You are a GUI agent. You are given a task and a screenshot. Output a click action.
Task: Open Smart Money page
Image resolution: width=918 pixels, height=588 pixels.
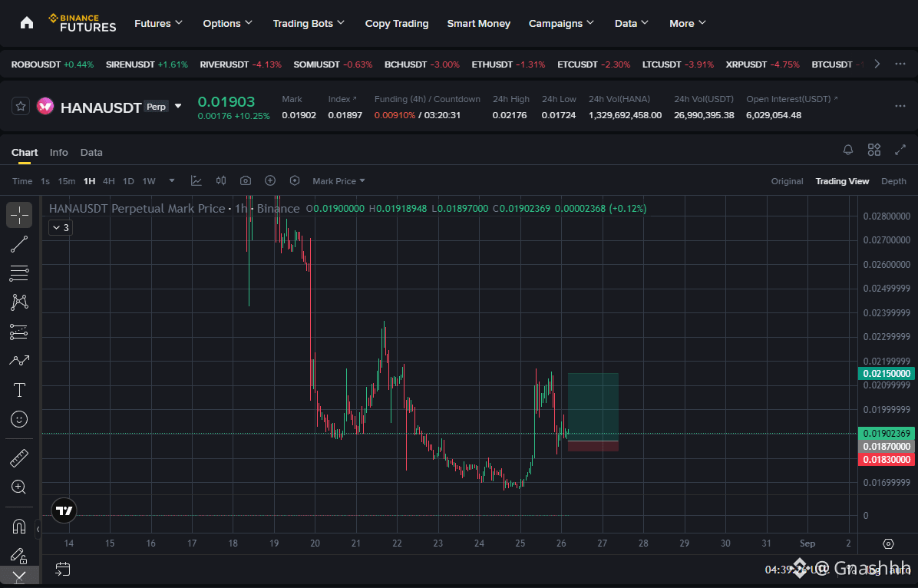point(479,24)
